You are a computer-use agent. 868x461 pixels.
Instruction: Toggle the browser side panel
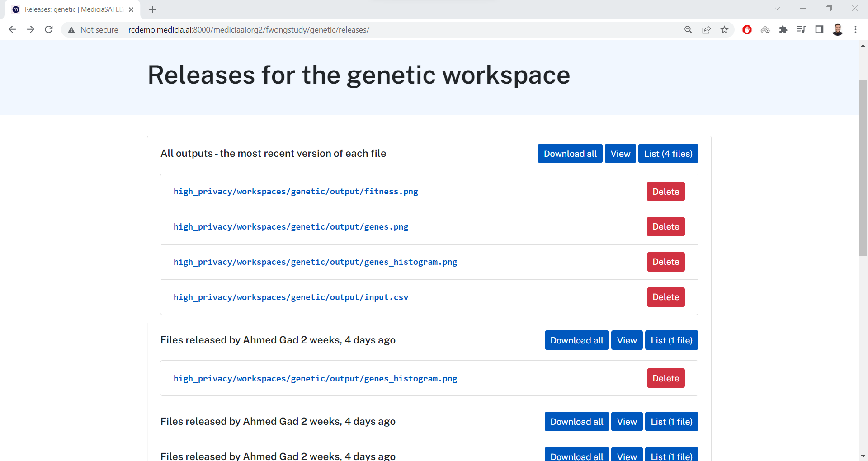point(819,30)
